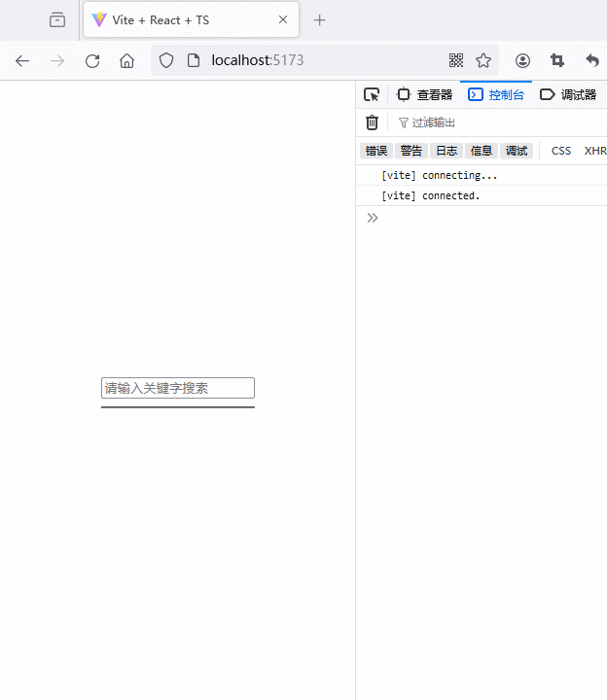
Task: Reload the current page
Action: point(92,60)
